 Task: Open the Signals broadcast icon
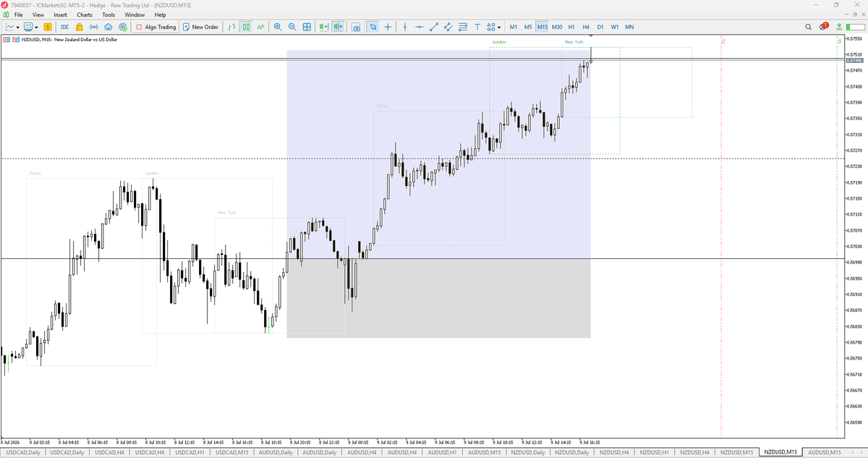(x=94, y=27)
